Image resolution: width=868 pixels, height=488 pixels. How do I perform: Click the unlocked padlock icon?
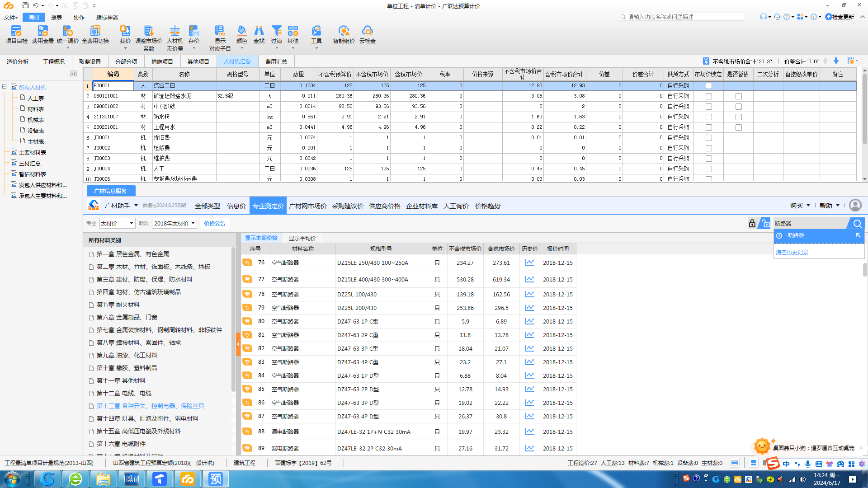pyautogui.click(x=764, y=223)
